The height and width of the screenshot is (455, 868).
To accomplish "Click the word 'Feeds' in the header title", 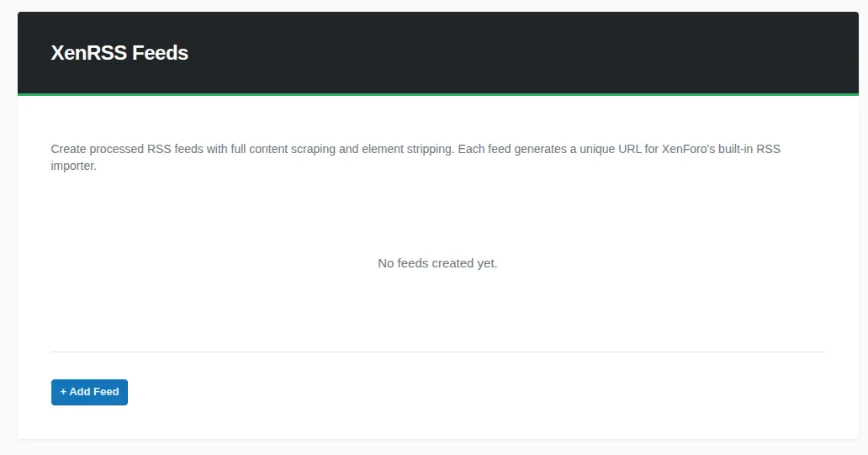I will coord(160,53).
